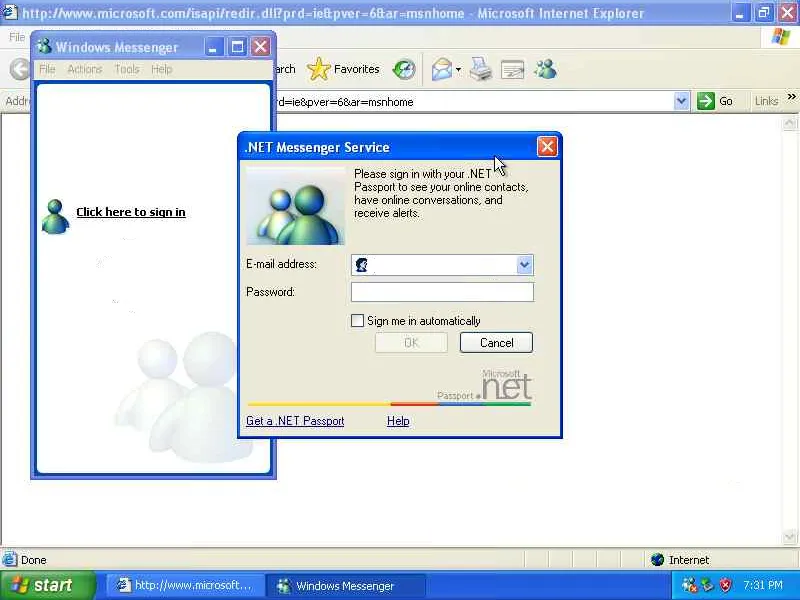Screen dimensions: 800x600
Task: Open the address bar history dropdown
Action: (681, 101)
